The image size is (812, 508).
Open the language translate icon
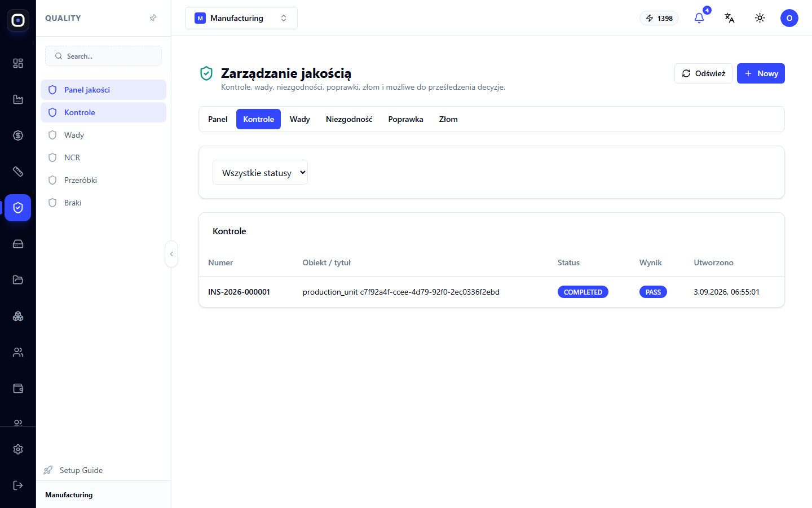click(730, 18)
